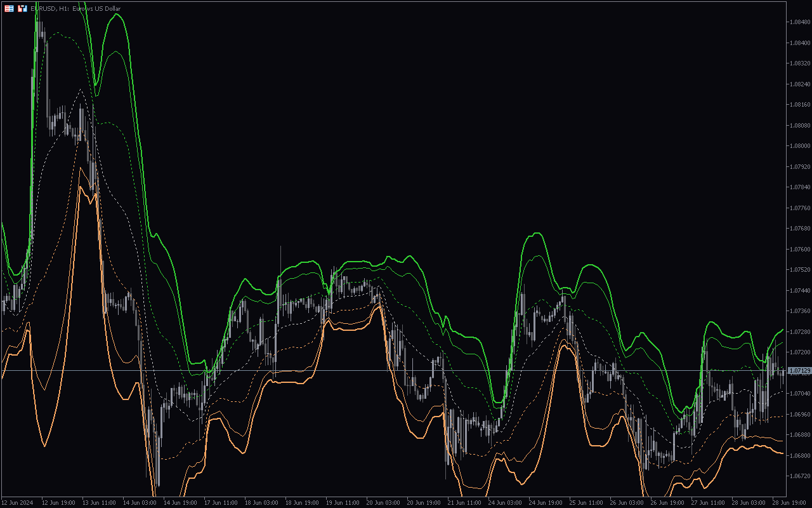This screenshot has height=508, width=812.
Task: Click the 25 Jun 11:00 time label
Action: [586, 502]
